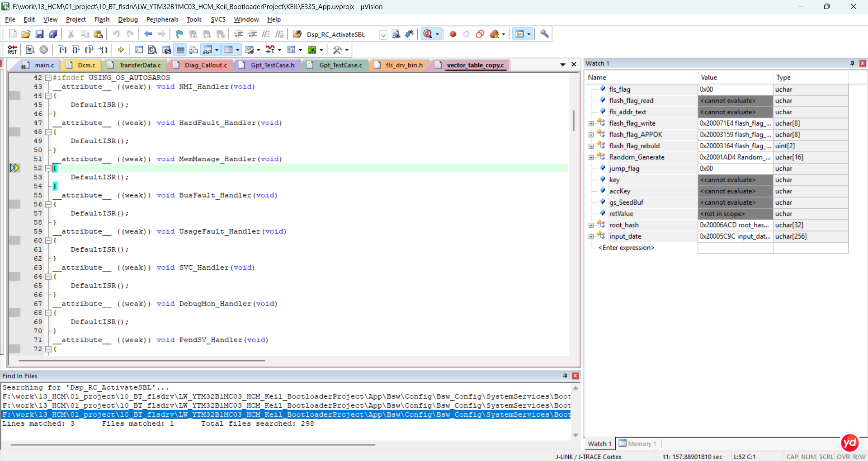This screenshot has height=461, width=868.
Task: Open Configuration wrench icon
Action: click(x=545, y=34)
